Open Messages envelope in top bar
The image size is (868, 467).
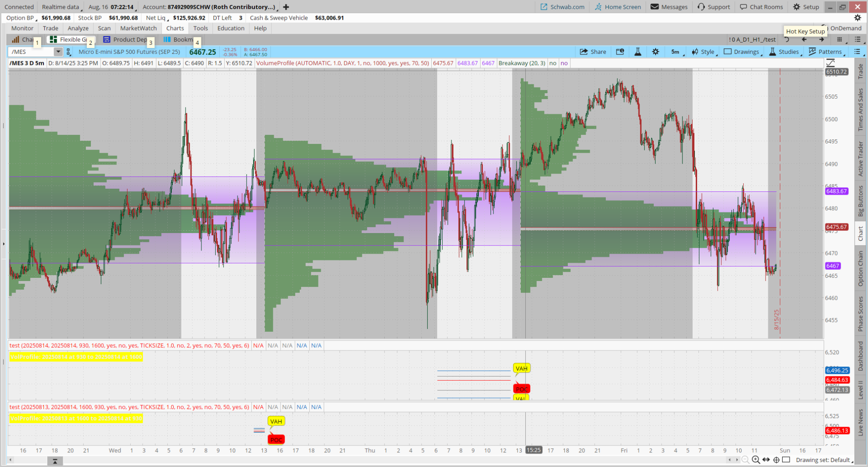[x=669, y=7]
